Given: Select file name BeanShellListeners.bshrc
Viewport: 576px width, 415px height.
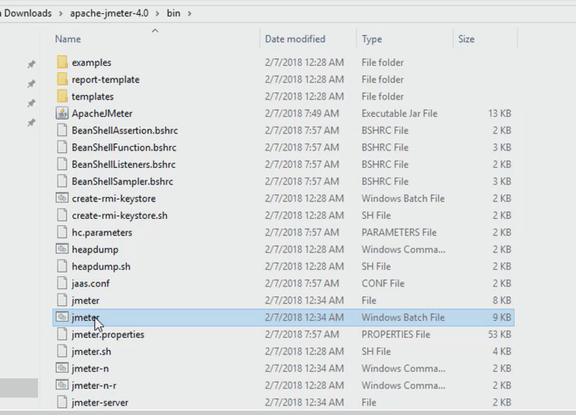Looking at the screenshot, I should coord(123,164).
